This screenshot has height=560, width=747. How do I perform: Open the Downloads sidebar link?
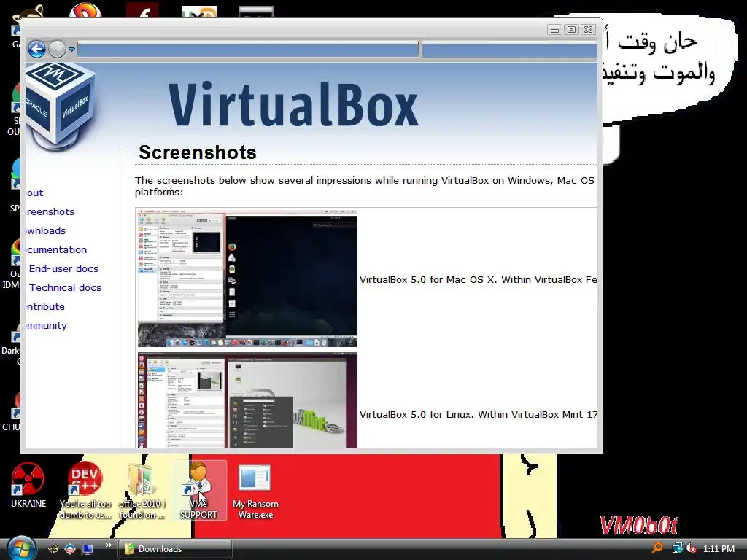point(45,230)
